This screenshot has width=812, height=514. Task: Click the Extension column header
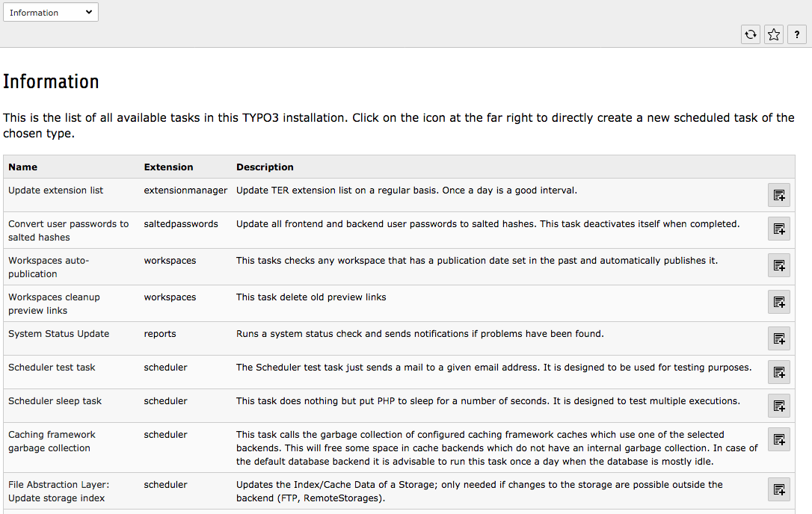point(168,167)
